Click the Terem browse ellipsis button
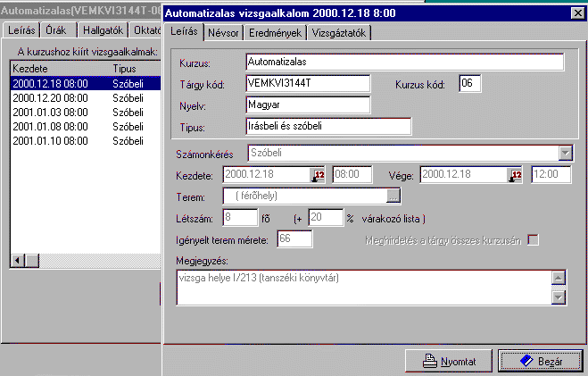 [393, 196]
